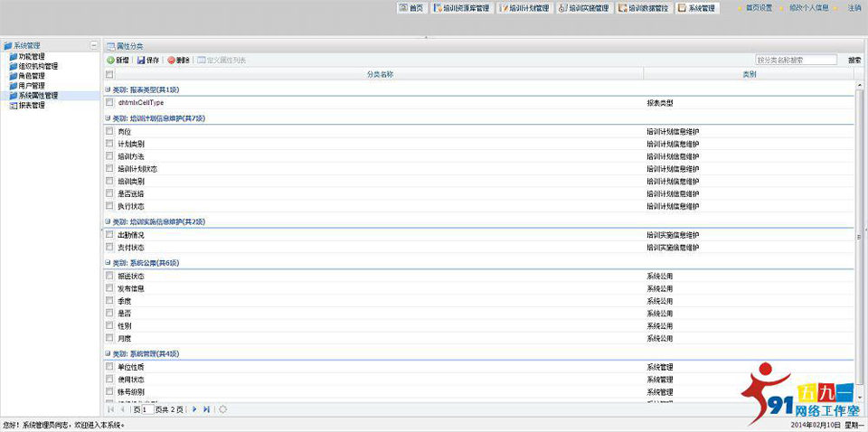This screenshot has height=432, width=868.
Task: Switch to the 培训计划管理 tab
Action: pos(523,8)
